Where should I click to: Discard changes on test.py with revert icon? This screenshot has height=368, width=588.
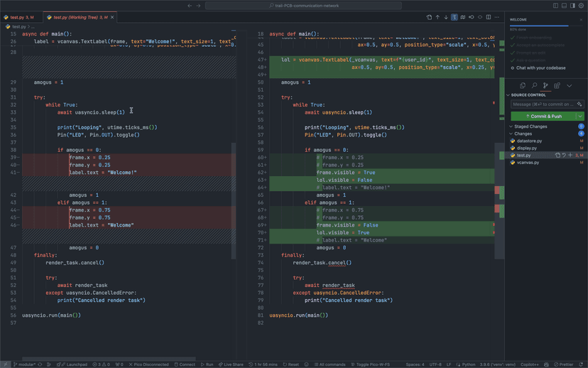[x=564, y=155]
